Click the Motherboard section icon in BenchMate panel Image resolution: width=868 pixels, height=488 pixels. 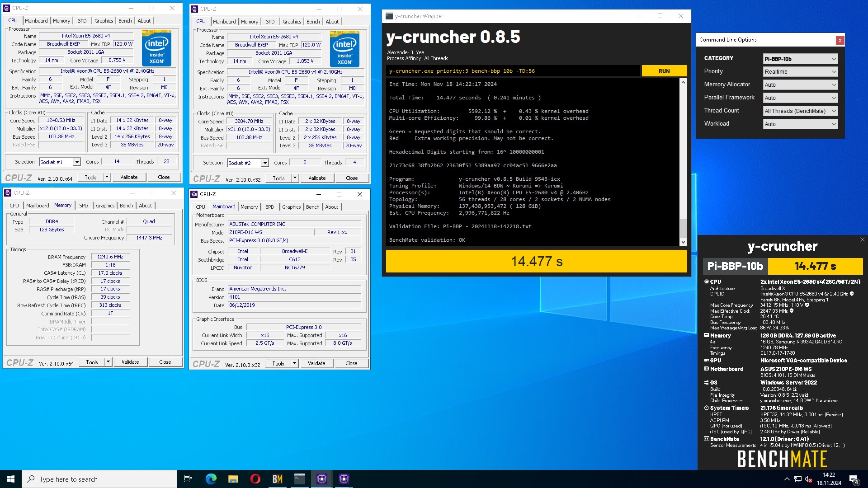point(706,369)
